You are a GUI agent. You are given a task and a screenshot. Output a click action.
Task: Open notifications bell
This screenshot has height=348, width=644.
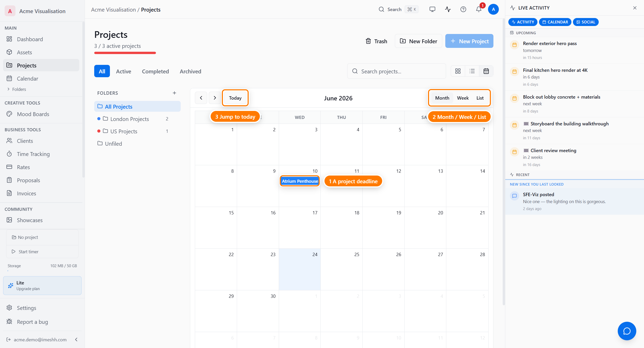pos(479,10)
